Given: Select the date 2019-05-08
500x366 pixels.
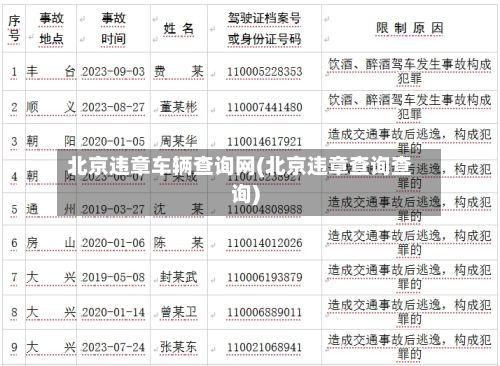Looking at the screenshot, I should pos(113,277).
